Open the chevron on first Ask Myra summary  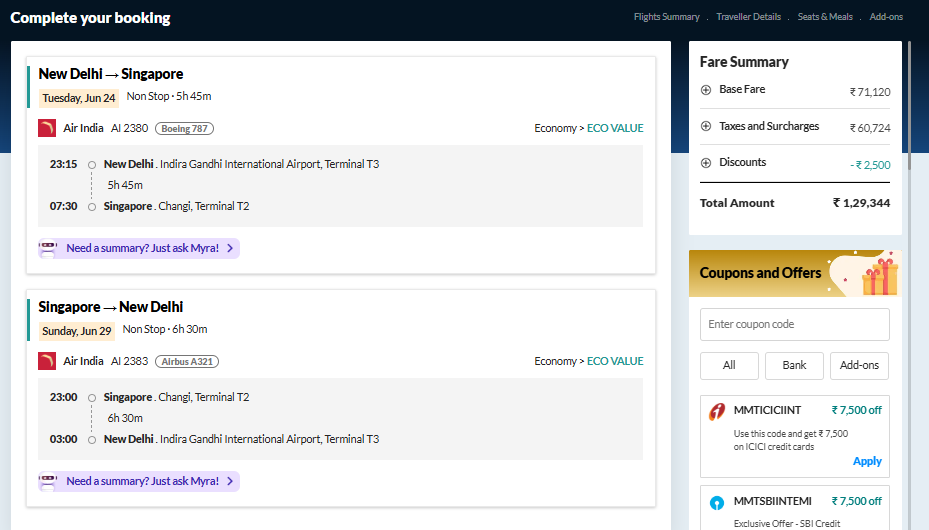click(x=230, y=248)
